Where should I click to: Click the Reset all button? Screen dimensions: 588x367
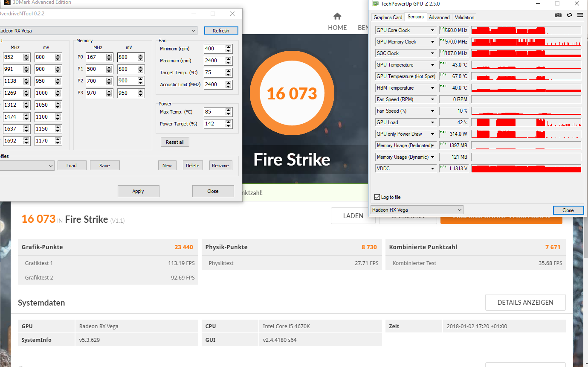pos(175,142)
